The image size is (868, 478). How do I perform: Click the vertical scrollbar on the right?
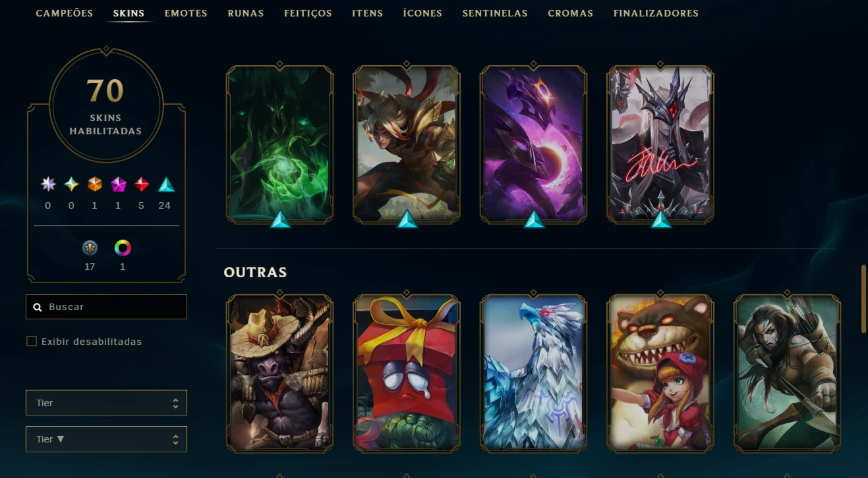tap(863, 299)
